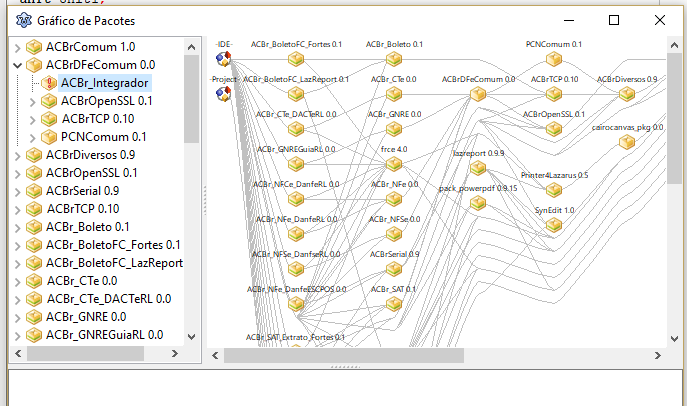The width and height of the screenshot is (687, 406).
Task: Select ACBr_SAT 0.1 package node in graph
Action: (394, 304)
